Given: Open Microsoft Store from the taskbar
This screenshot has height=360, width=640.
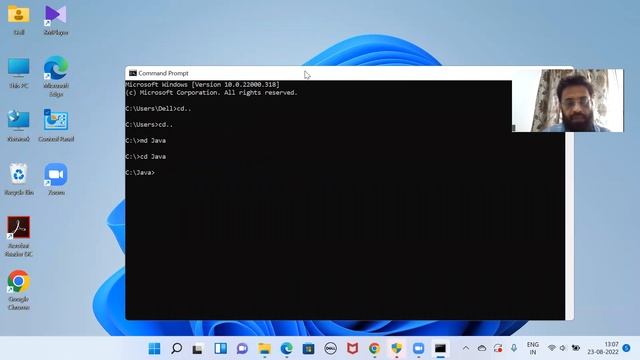Looking at the screenshot, I should 308,349.
